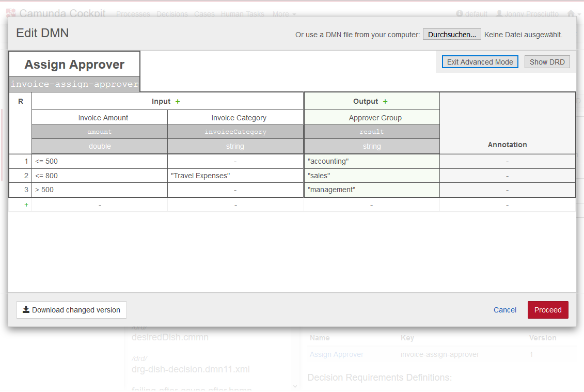Viewport: 584px width, 392px height.
Task: Select the Assign Approver table name
Action: [74, 65]
